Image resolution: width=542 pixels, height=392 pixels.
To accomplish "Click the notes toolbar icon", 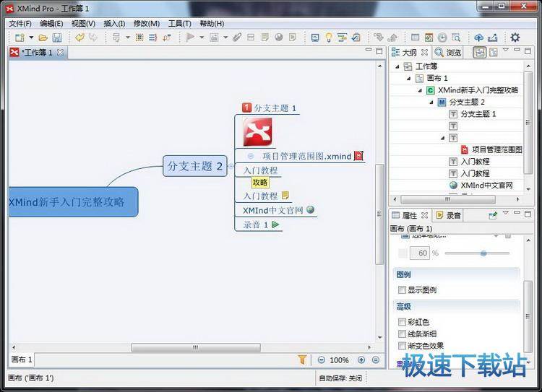I will (x=264, y=38).
